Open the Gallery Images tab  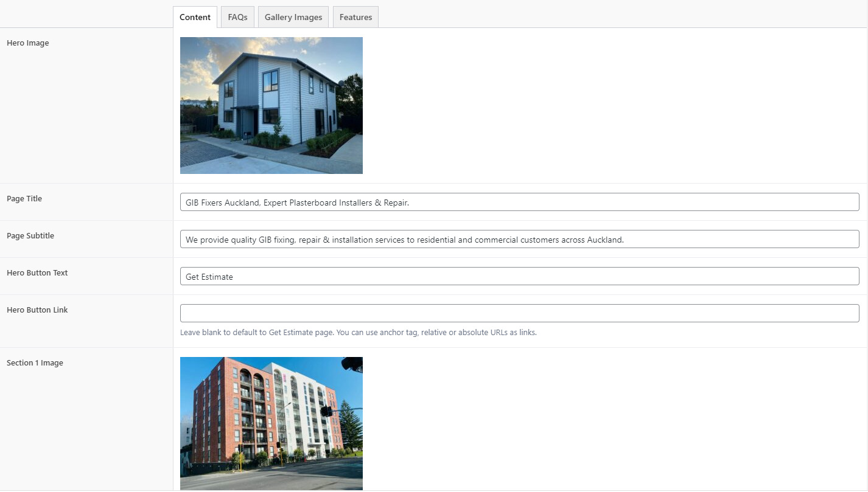pos(293,17)
